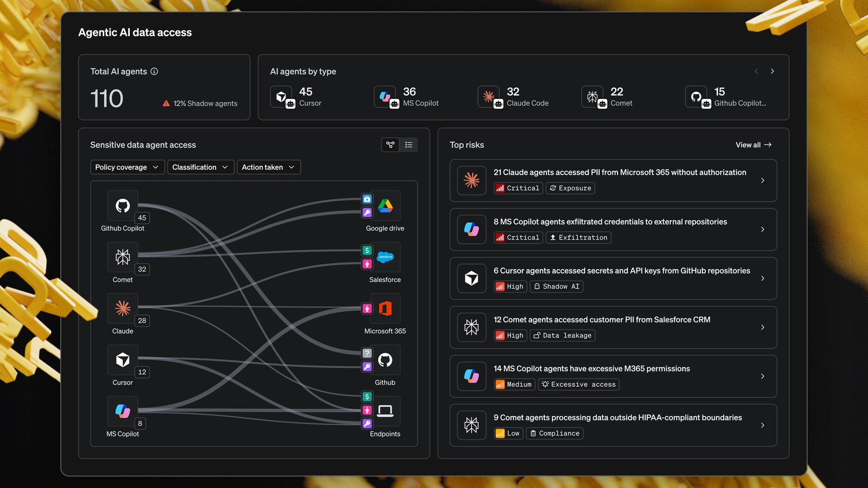The height and width of the screenshot is (488, 868).
Task: Select the Claude Code agent type icon
Action: (489, 96)
